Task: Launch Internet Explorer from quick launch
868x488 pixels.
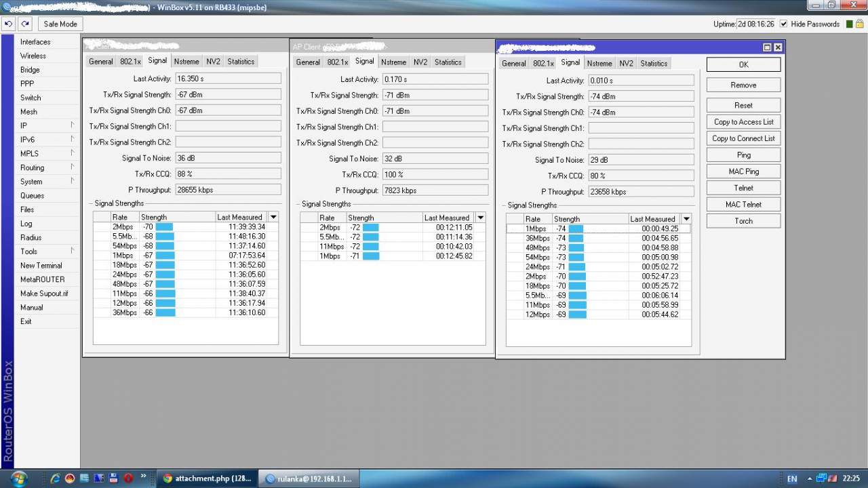Action: pyautogui.click(x=56, y=479)
